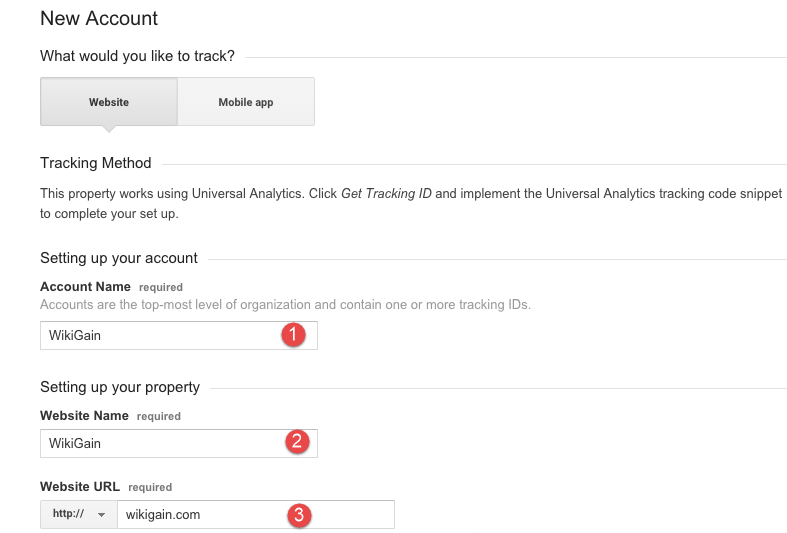Click the Account Name field containing WikiGain
Image resolution: width=787 pixels, height=533 pixels.
(179, 335)
